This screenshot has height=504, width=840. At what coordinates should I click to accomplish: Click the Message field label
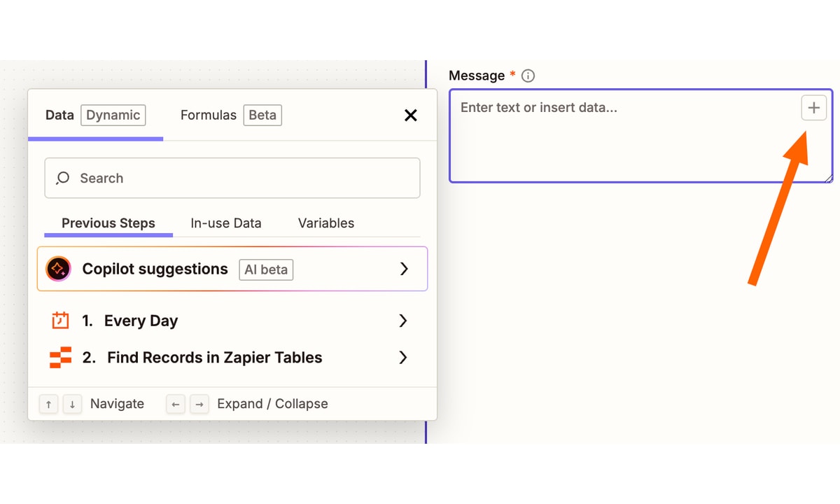click(477, 76)
